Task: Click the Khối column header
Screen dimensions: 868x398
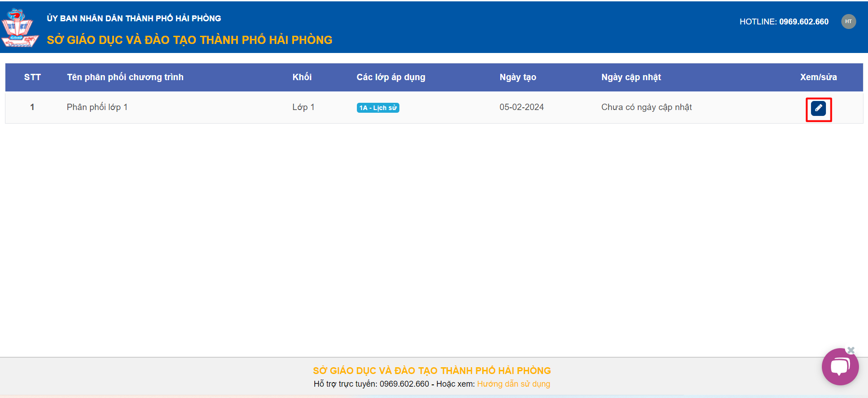Action: 302,77
